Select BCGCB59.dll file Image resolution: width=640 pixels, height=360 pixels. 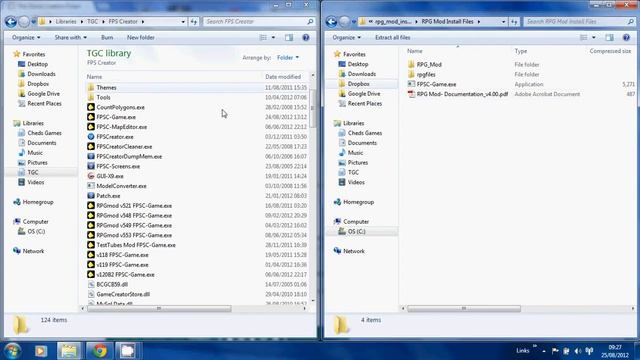pos(112,284)
